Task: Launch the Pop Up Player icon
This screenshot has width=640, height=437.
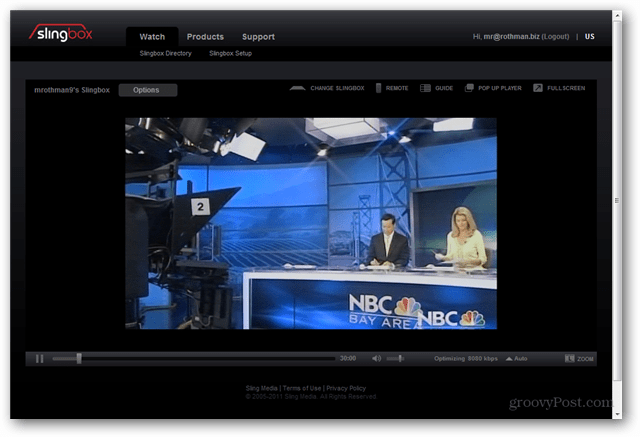Action: [x=469, y=88]
